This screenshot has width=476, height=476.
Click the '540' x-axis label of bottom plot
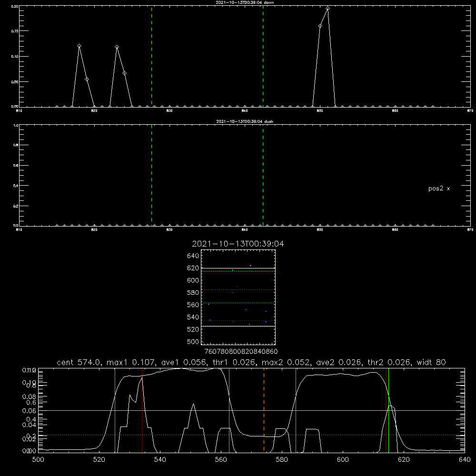(x=160, y=460)
